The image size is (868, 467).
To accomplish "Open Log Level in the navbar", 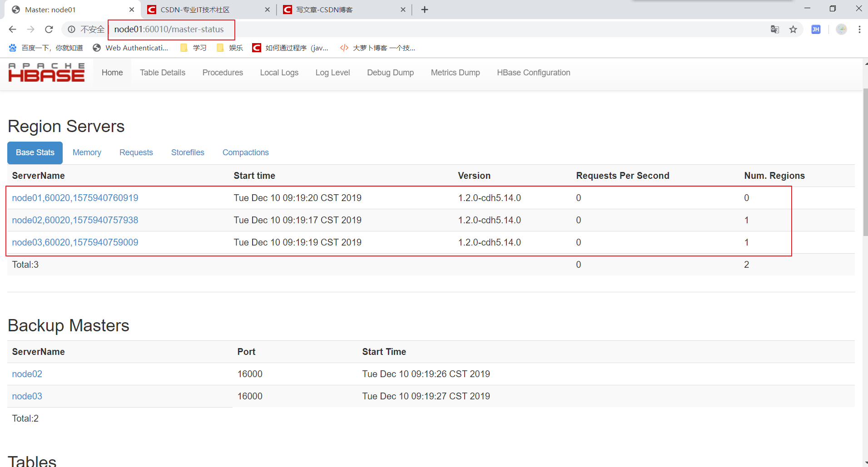I will (333, 73).
